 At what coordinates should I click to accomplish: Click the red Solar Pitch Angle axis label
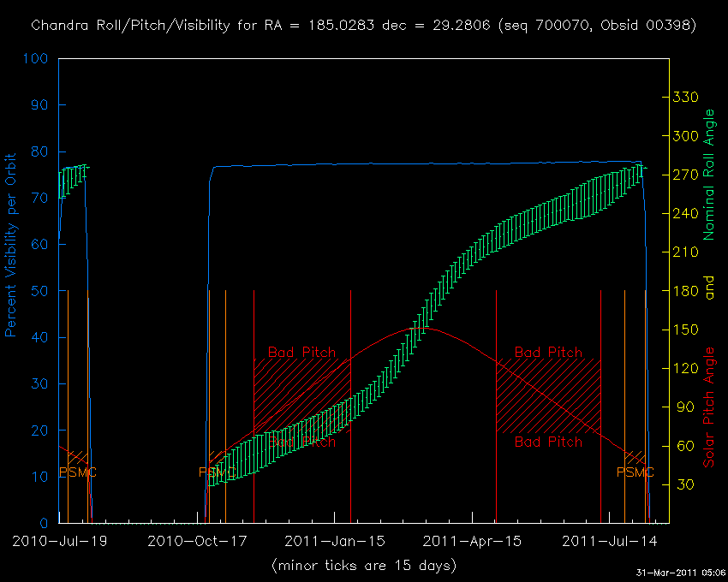[708, 407]
